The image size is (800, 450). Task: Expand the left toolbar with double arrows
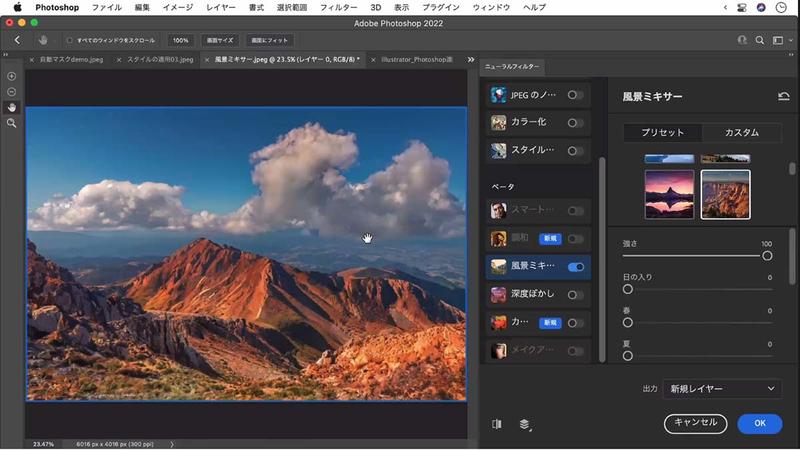tap(6, 55)
